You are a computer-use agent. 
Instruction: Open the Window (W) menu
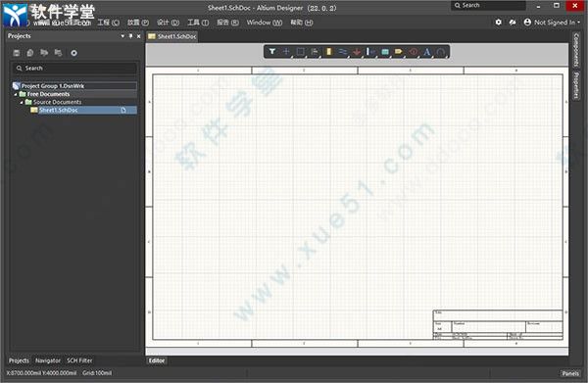coord(265,23)
